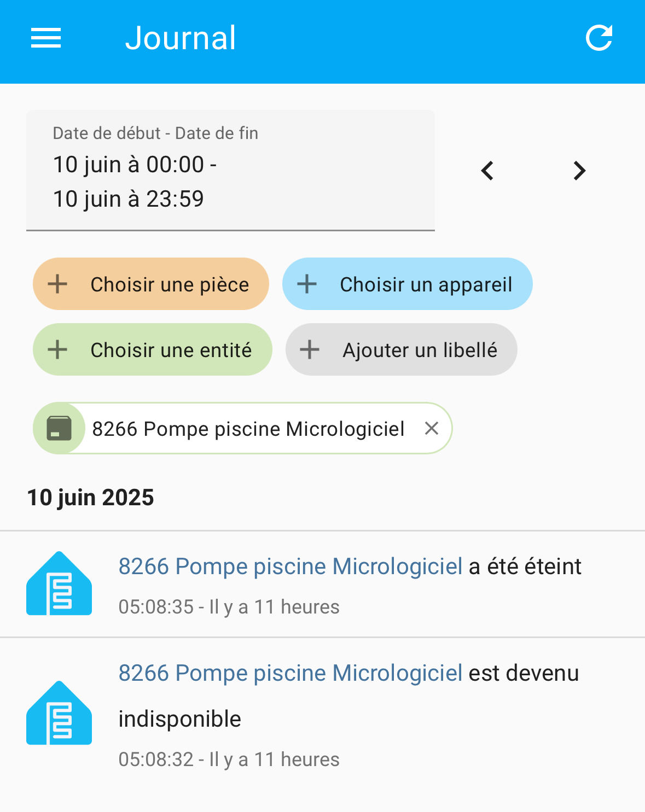
Task: Click Ajouter un libellé button
Action: point(402,349)
